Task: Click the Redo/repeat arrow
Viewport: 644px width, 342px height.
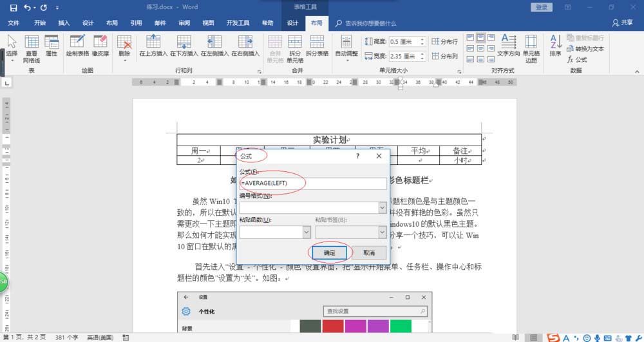Action: (44, 7)
